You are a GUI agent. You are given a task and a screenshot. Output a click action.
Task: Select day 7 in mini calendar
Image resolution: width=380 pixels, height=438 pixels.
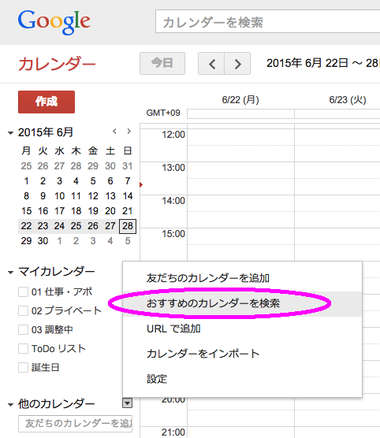point(128,181)
